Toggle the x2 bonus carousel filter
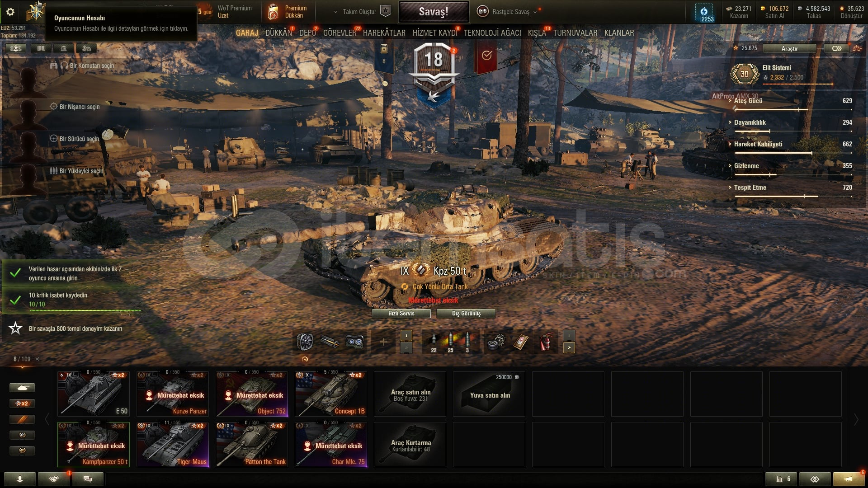 22,403
